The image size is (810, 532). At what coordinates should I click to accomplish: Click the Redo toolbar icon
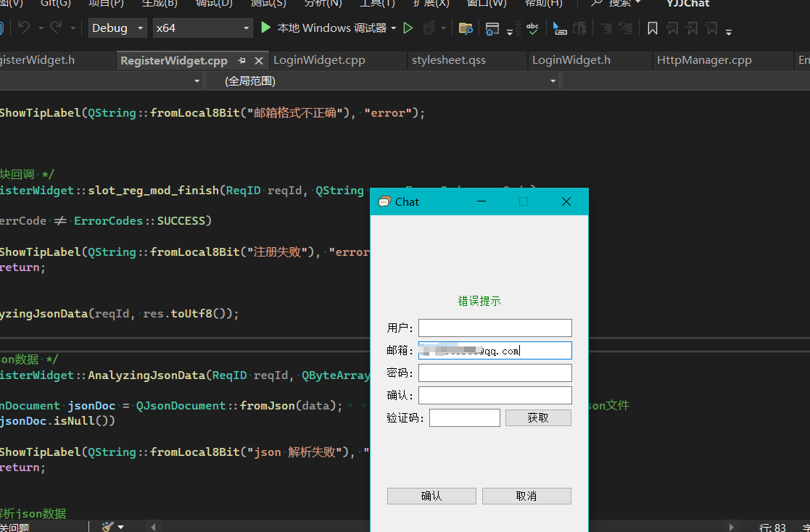(57, 28)
